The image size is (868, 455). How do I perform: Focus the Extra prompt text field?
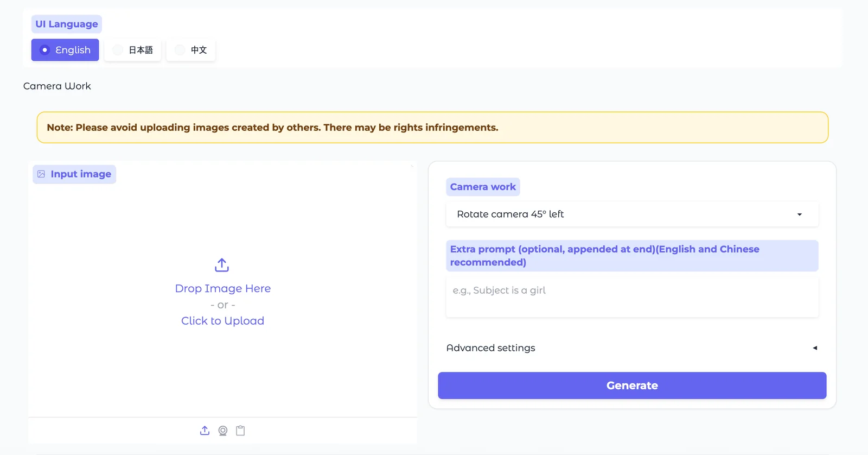click(x=631, y=296)
